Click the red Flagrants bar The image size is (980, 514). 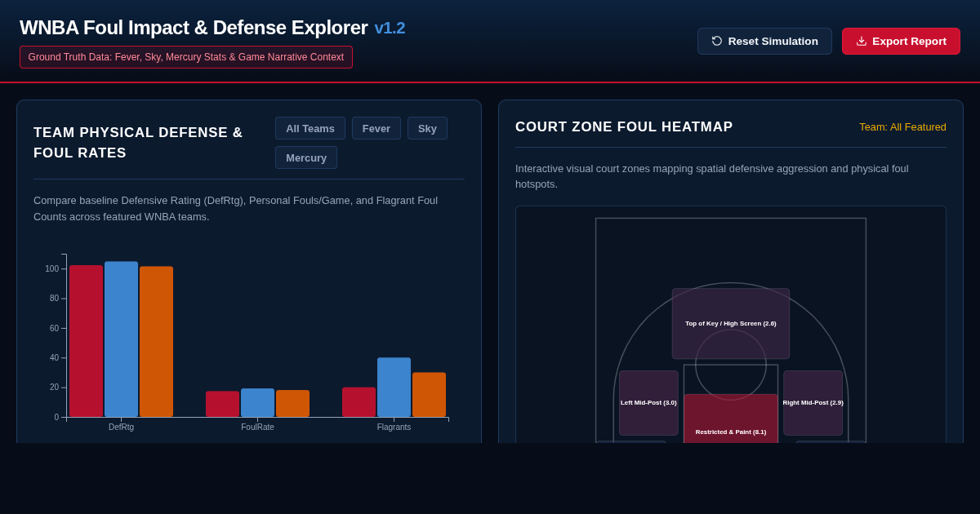point(359,402)
